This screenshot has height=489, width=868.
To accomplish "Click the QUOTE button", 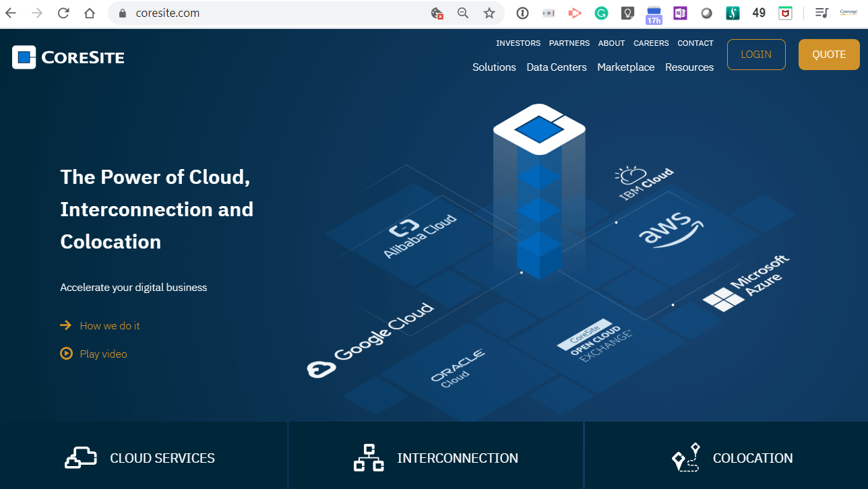I will (828, 54).
